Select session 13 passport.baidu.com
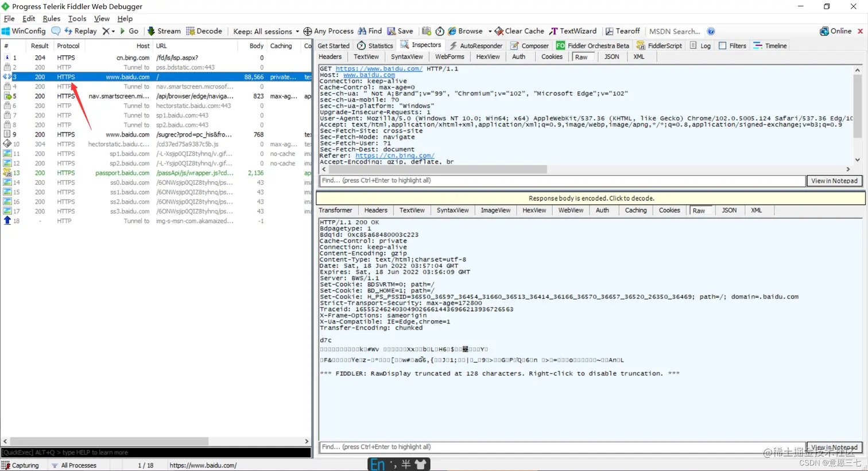Image resolution: width=868 pixels, height=471 pixels. [157, 173]
